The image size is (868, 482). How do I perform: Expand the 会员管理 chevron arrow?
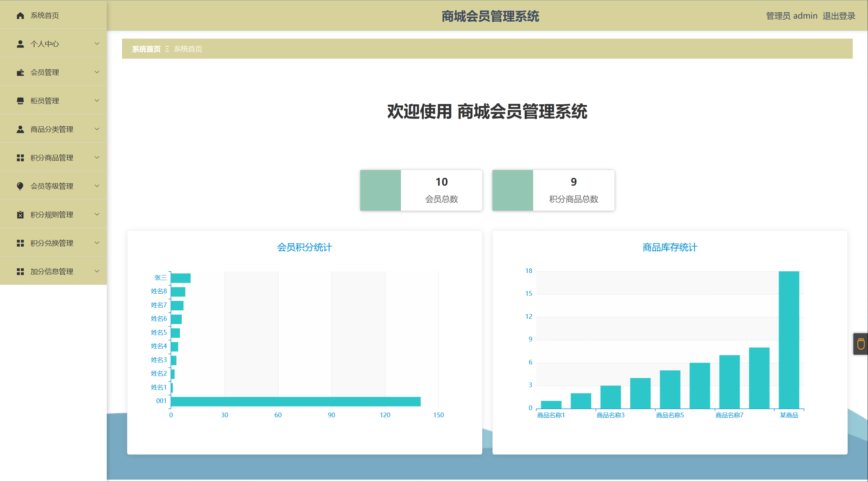click(97, 72)
